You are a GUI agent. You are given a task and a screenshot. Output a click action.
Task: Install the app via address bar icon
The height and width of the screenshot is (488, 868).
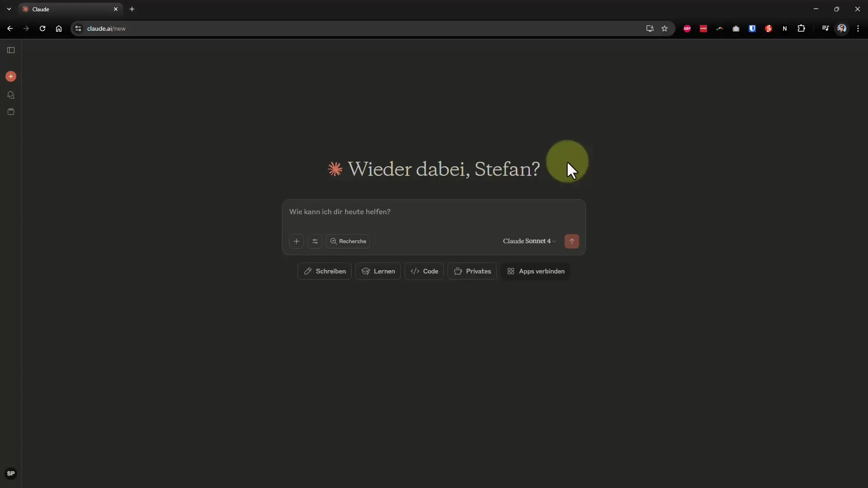pos(650,28)
